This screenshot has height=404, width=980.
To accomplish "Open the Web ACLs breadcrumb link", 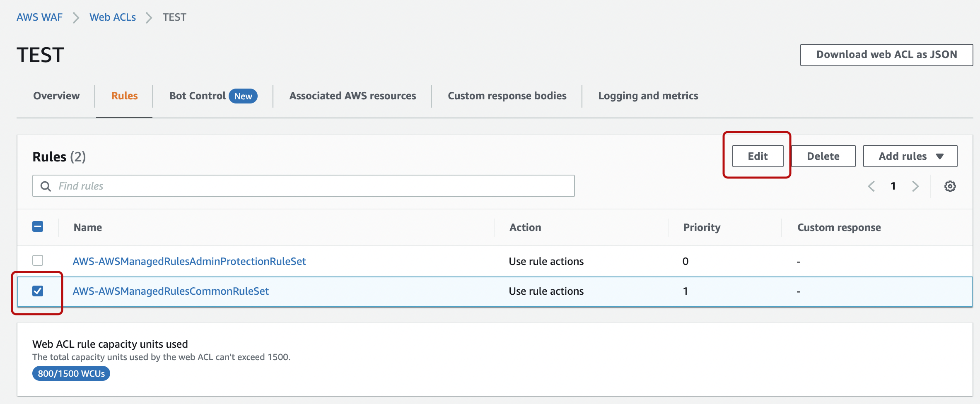I will pyautogui.click(x=113, y=17).
